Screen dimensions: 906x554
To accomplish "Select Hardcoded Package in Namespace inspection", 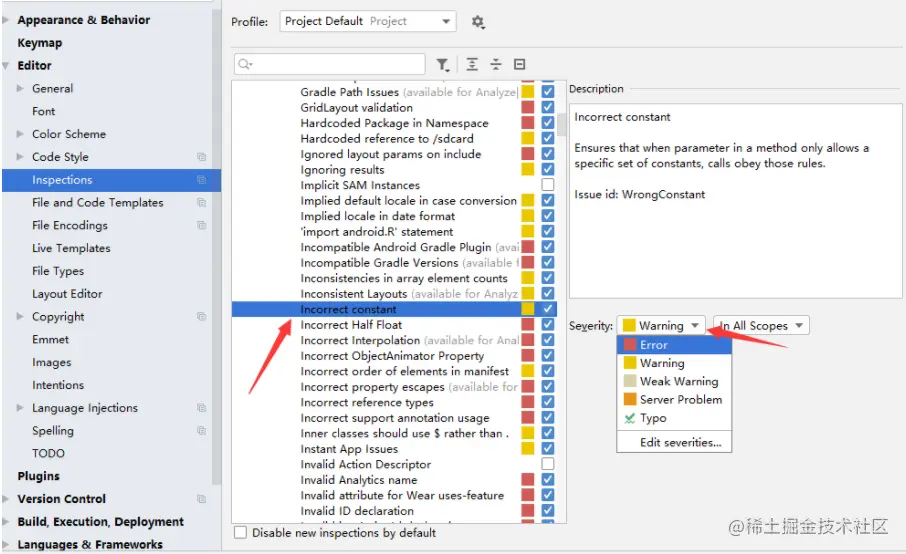I will [x=394, y=123].
